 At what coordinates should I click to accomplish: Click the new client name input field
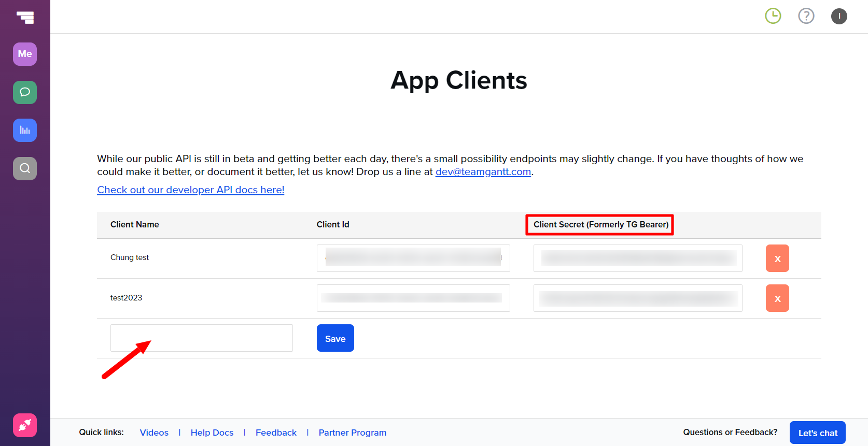202,338
